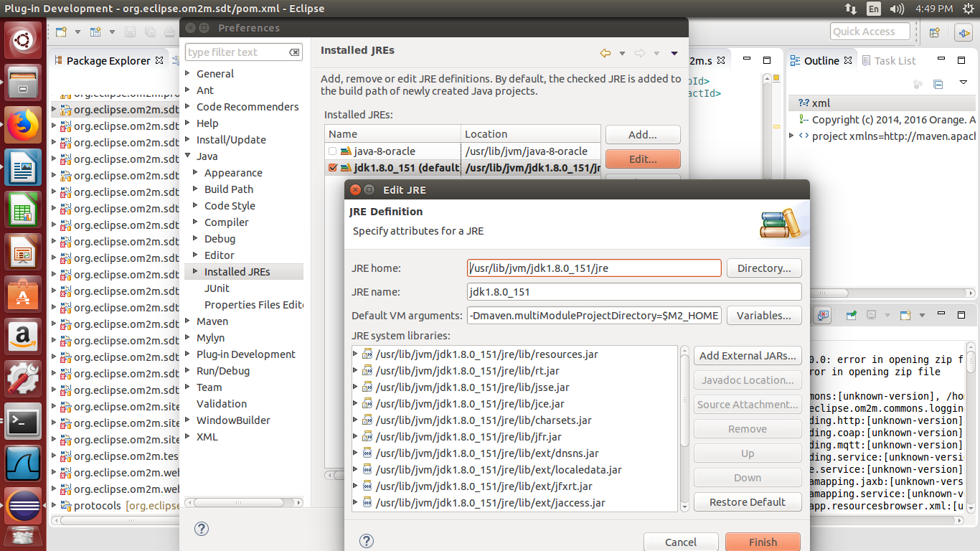Click the Default VM arguments field
The width and height of the screenshot is (980, 551).
(x=594, y=315)
